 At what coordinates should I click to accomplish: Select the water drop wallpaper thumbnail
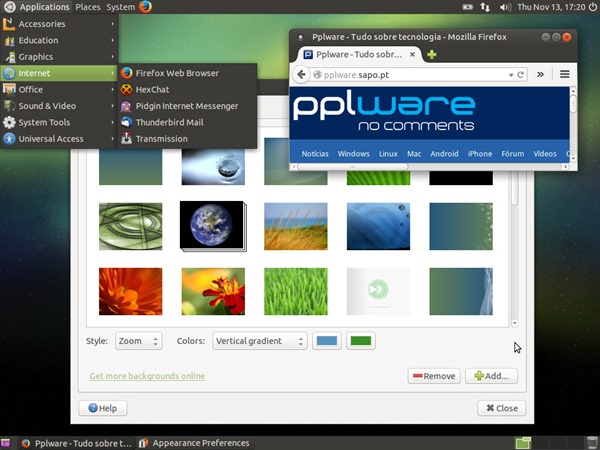point(213,167)
